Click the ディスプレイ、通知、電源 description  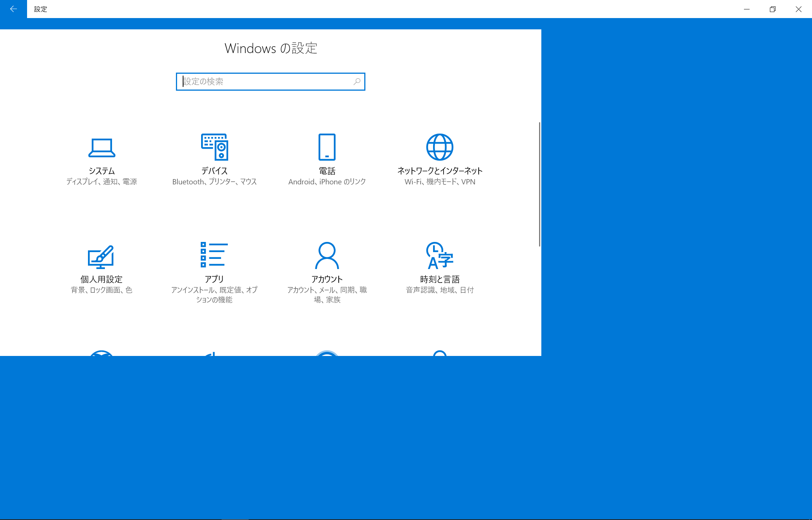[x=101, y=182]
